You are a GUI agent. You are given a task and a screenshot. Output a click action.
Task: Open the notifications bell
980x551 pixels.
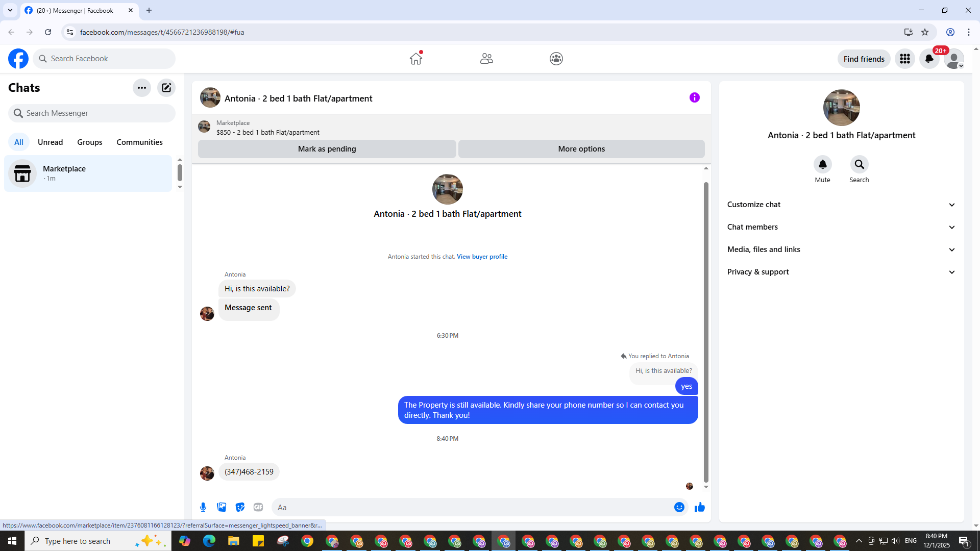[x=929, y=59]
